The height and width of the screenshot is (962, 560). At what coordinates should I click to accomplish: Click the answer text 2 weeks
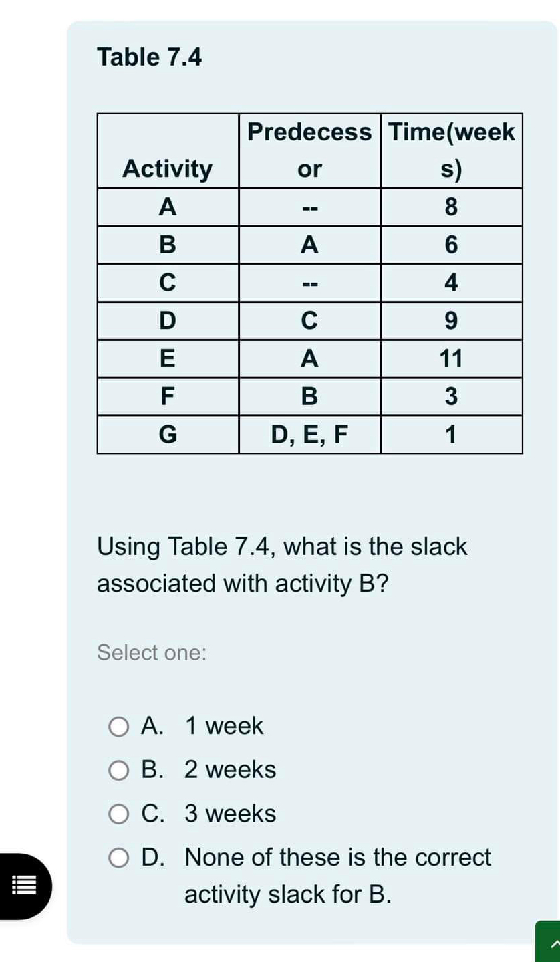click(x=229, y=770)
